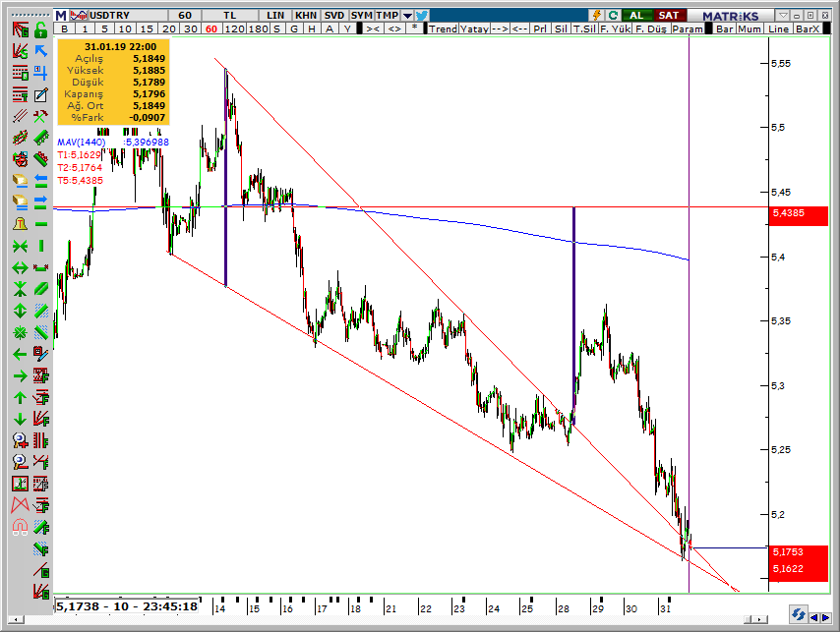840x632 pixels.
Task: Click the period value field showing 60
Action: tap(185, 16)
